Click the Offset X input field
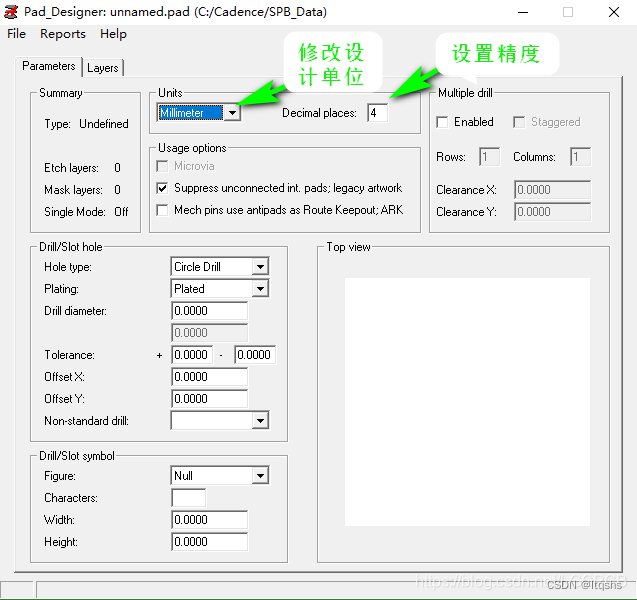The height and width of the screenshot is (600, 637). pyautogui.click(x=209, y=377)
